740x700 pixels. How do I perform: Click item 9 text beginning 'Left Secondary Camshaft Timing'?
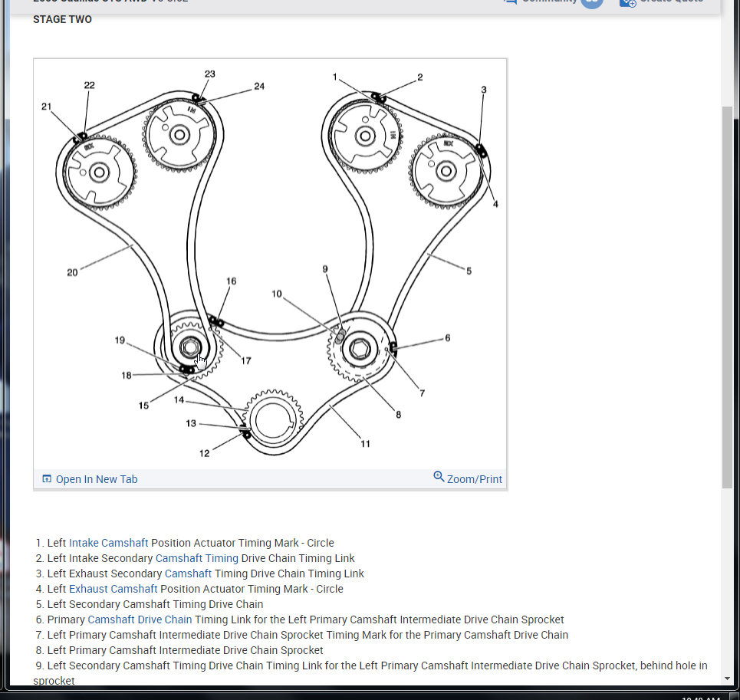(x=370, y=673)
